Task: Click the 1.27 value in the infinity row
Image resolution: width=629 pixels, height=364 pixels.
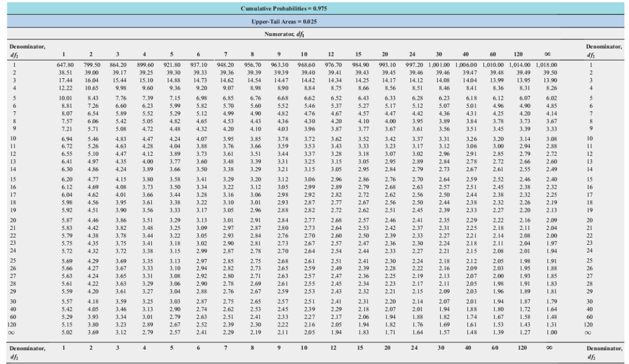Action: pyautogui.click(x=525, y=332)
